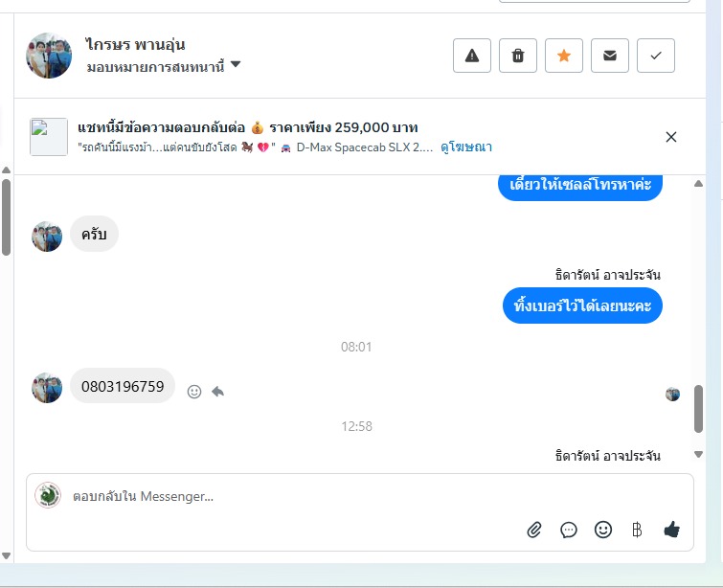This screenshot has width=723, height=588.
Task: Open the assign conversation dropdown arrow
Action: click(236, 64)
